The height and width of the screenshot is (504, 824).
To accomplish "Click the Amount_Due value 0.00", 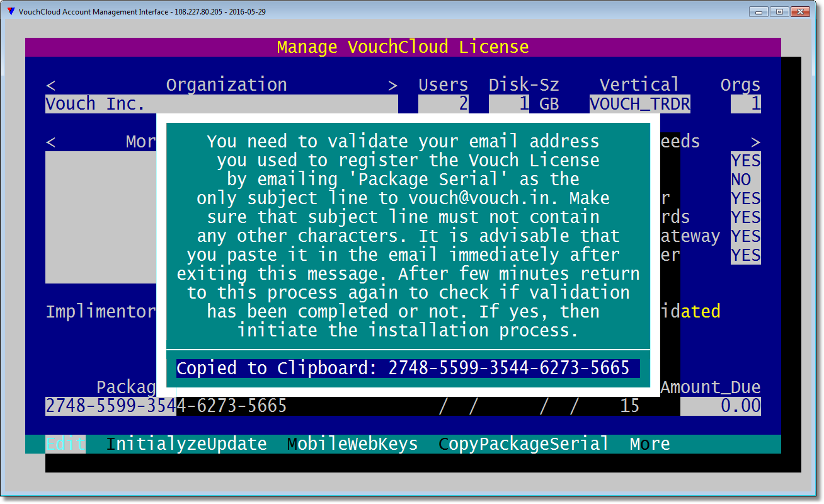I will (721, 406).
